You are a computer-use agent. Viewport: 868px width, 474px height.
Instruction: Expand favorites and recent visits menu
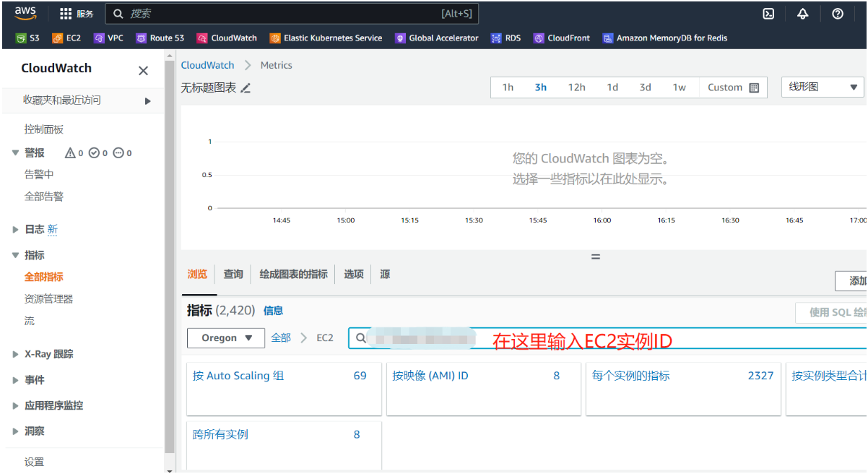pyautogui.click(x=148, y=101)
